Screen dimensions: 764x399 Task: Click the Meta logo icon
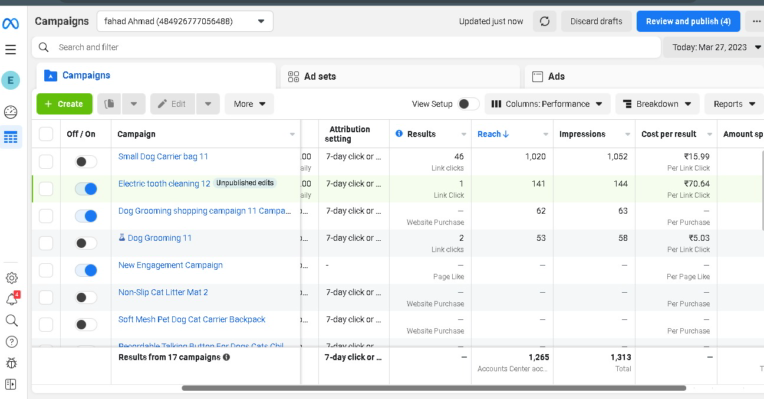click(11, 23)
